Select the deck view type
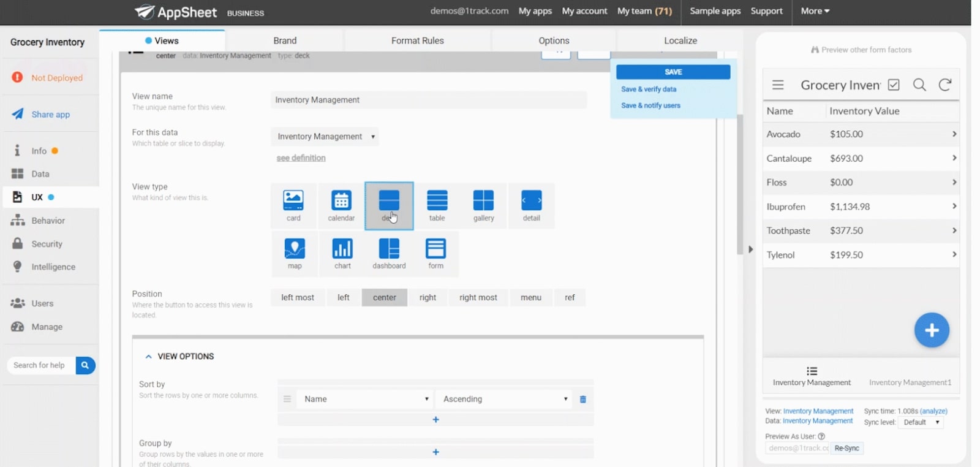The image size is (980, 467). [389, 206]
